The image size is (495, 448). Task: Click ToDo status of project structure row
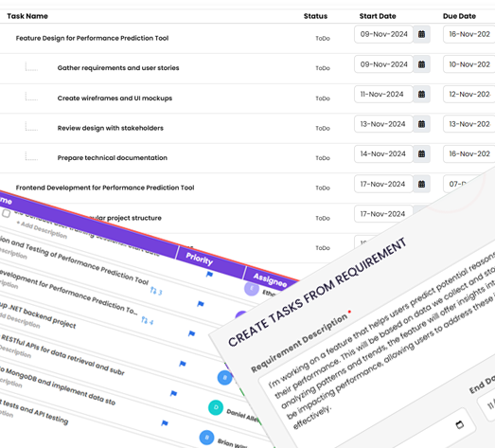pyautogui.click(x=323, y=218)
